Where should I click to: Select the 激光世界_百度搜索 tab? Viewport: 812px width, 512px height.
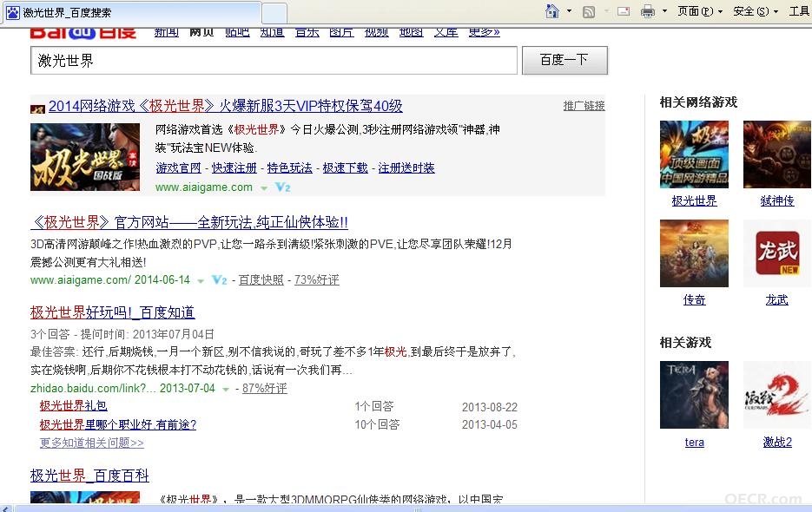(132, 12)
